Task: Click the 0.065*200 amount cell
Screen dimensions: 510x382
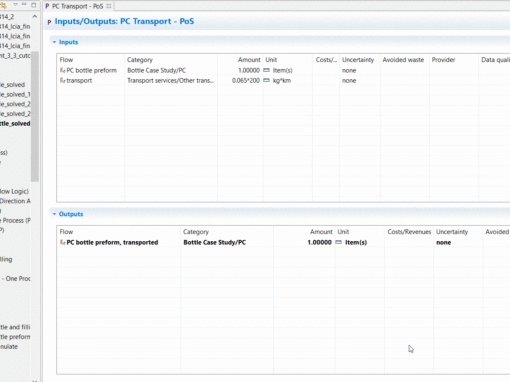Action: coord(246,80)
